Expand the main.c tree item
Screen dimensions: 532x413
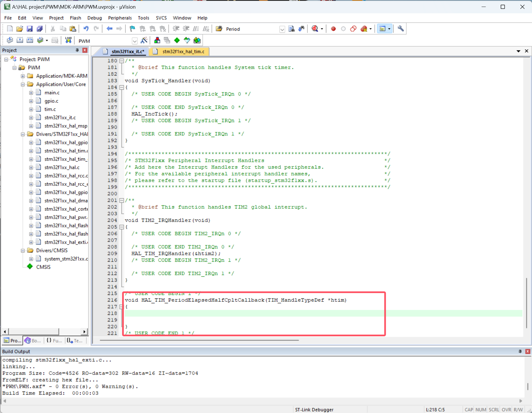[x=31, y=93]
